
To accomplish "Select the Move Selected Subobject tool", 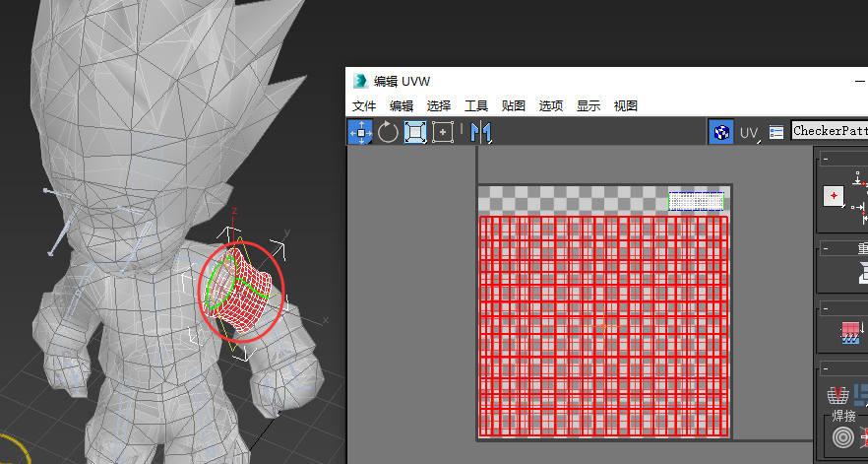I will (360, 132).
